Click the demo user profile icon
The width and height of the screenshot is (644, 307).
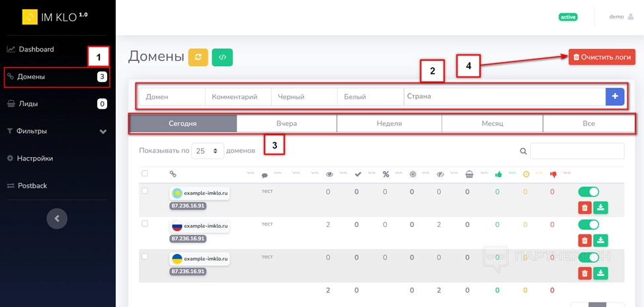point(630,17)
